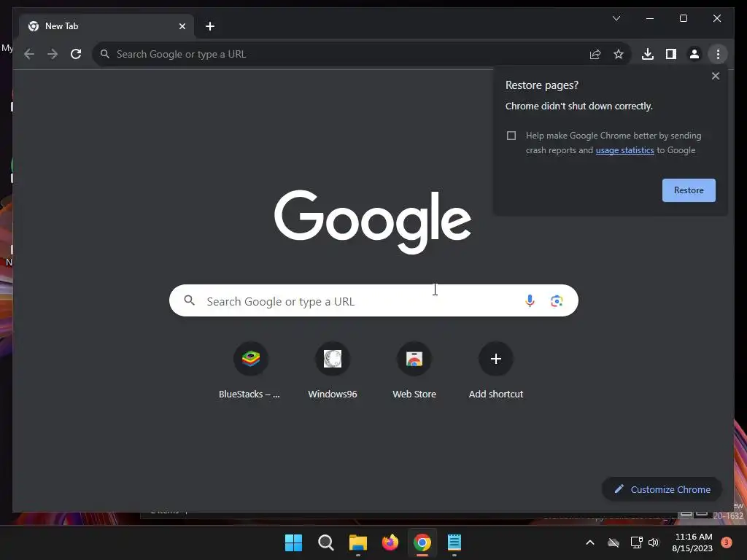Toggle the side panel icon
Image resolution: width=747 pixels, height=560 pixels.
click(671, 54)
